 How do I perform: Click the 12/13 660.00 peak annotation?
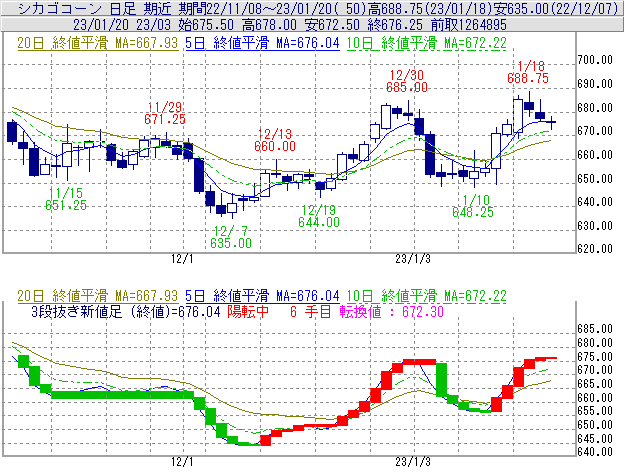[x=275, y=140]
